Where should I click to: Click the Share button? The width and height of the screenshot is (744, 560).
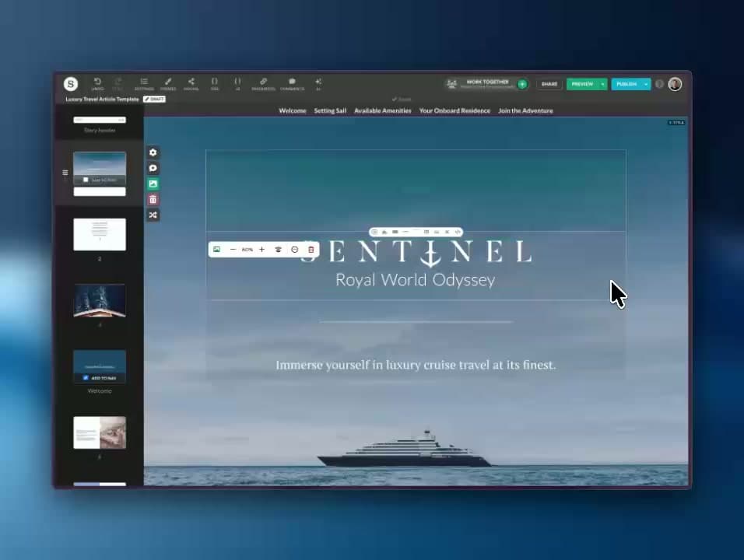click(x=549, y=84)
